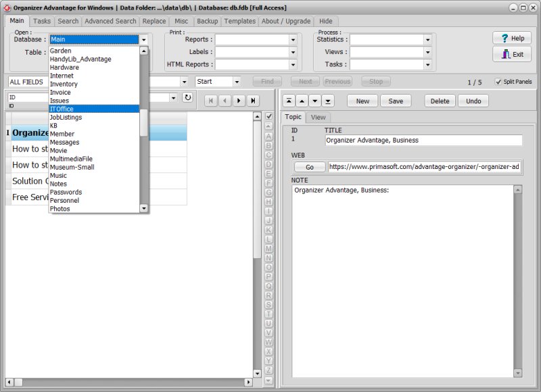The image size is (541, 392).
Task: Click the horizontal scrollbar thumb at bottom
Action: click(18, 382)
